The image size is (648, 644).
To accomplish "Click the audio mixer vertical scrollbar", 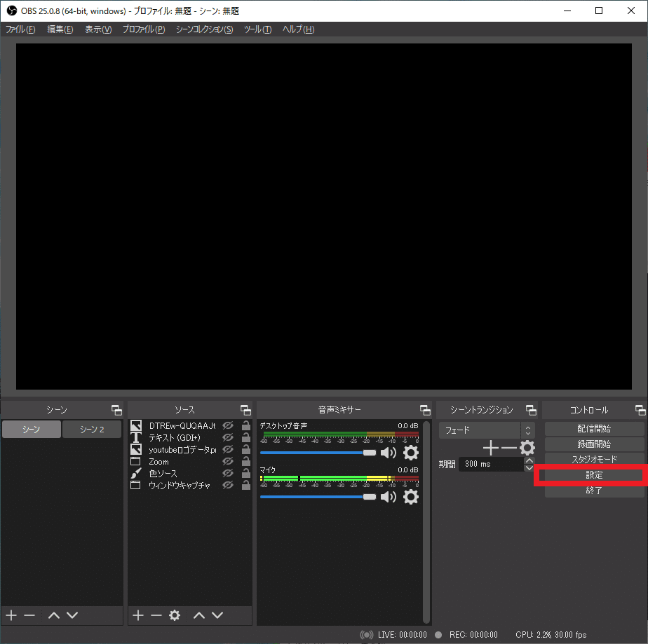I will (426, 522).
